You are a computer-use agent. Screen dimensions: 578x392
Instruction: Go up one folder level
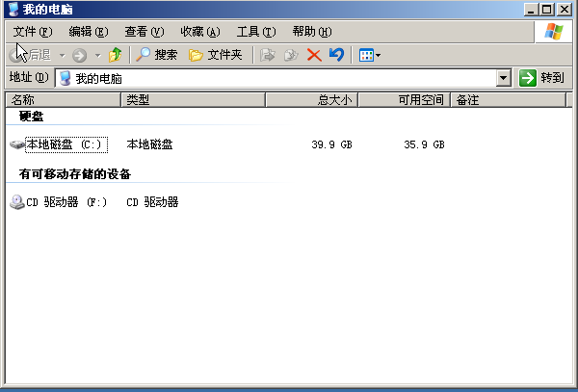pyautogui.click(x=116, y=55)
